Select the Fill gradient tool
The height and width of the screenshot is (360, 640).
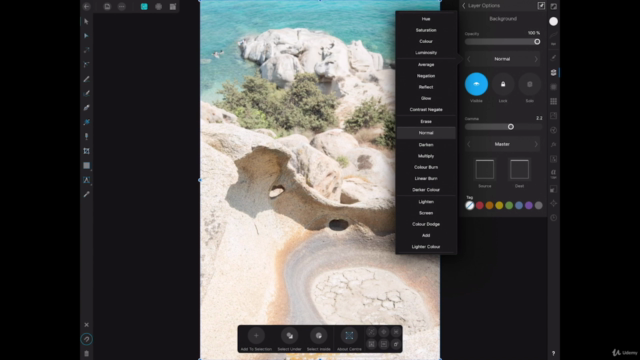86,122
